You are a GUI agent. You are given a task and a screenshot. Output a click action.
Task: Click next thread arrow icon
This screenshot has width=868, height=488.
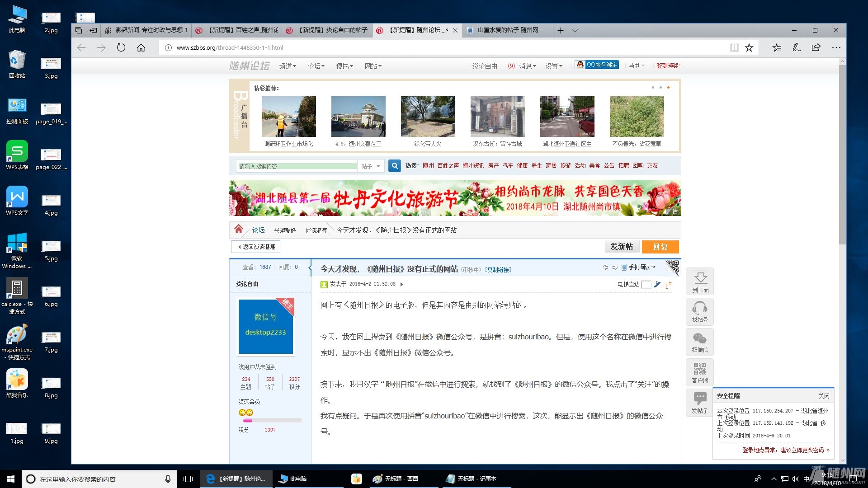(x=615, y=267)
